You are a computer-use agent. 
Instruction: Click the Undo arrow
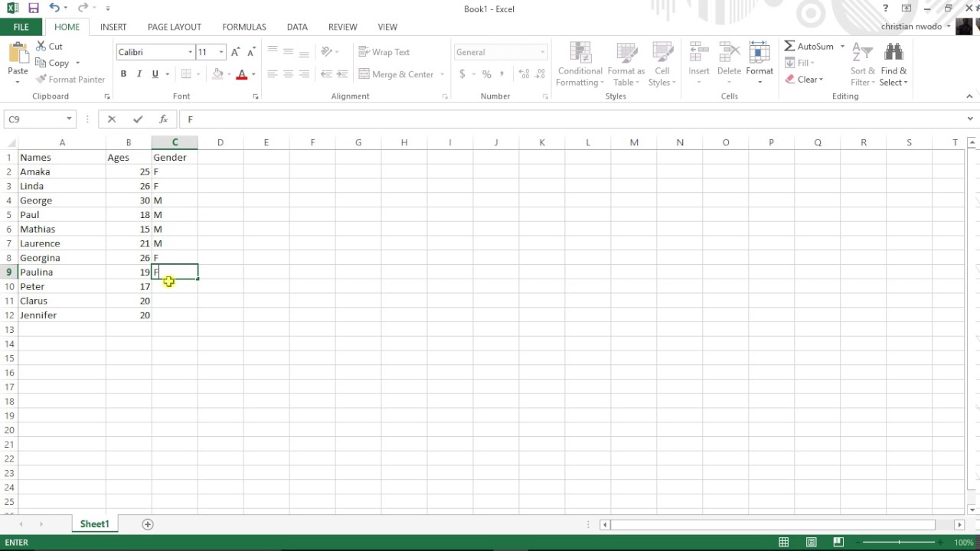[x=54, y=8]
